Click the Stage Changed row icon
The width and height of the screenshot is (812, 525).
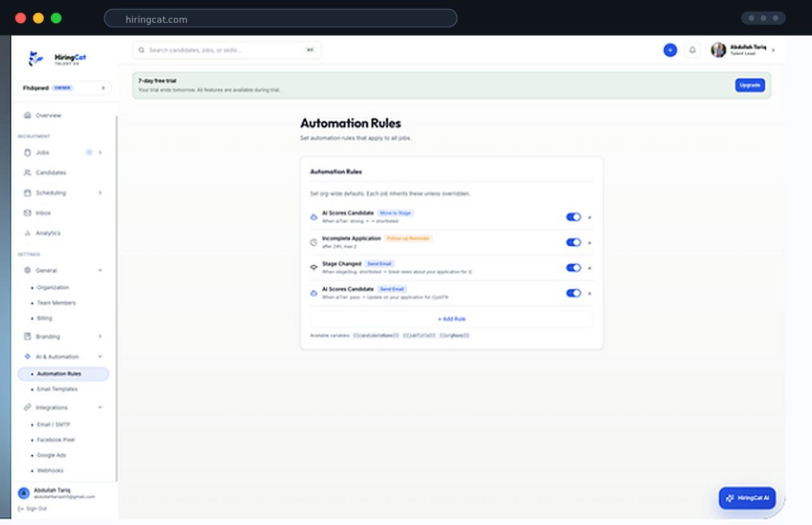(313, 268)
